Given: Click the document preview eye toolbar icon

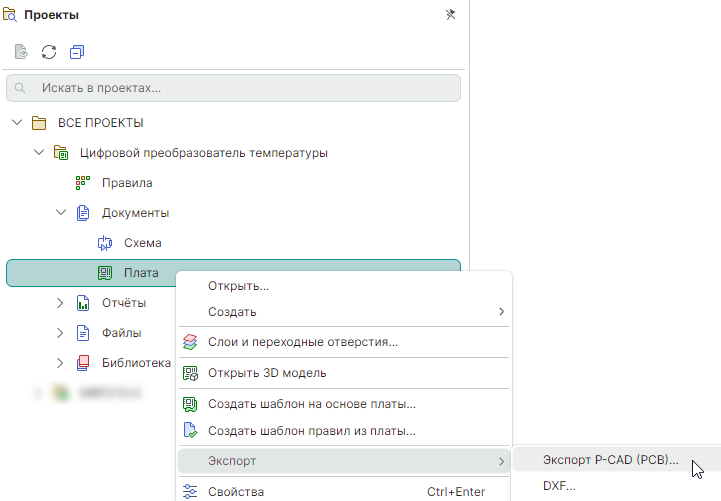Looking at the screenshot, I should pyautogui.click(x=22, y=52).
